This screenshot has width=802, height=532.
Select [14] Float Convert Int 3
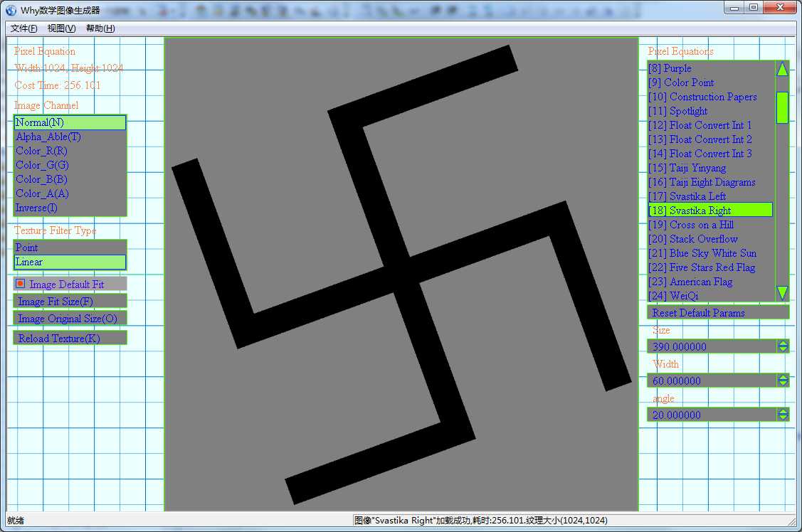[x=710, y=154]
